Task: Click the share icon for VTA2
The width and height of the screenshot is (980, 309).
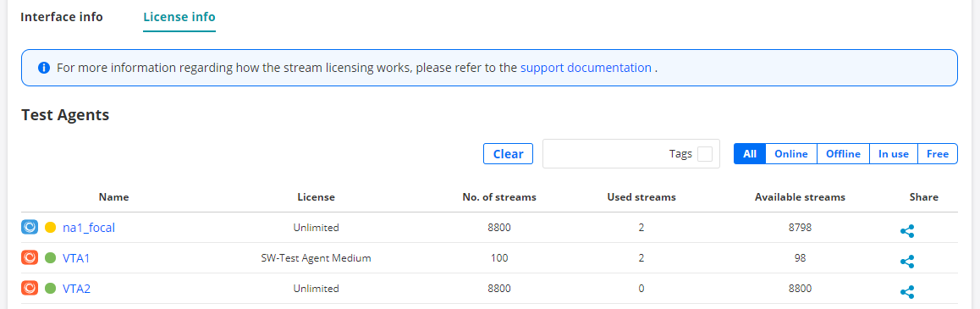Action: (907, 291)
